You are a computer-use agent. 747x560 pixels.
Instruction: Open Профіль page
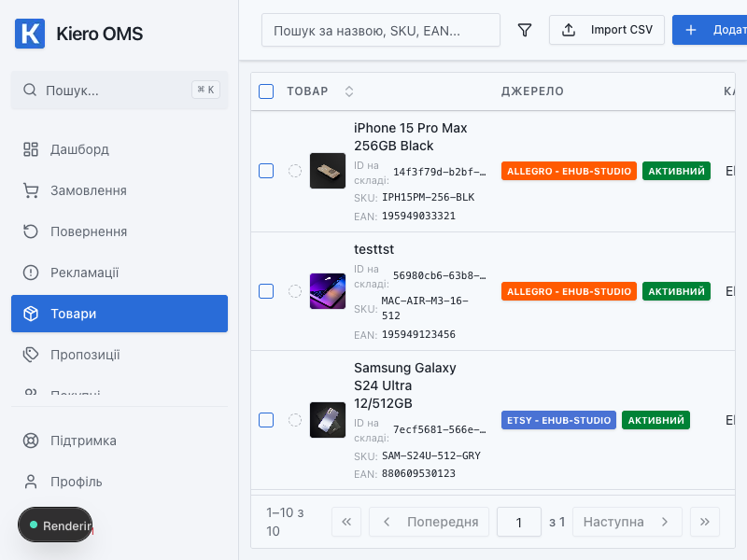point(120,482)
